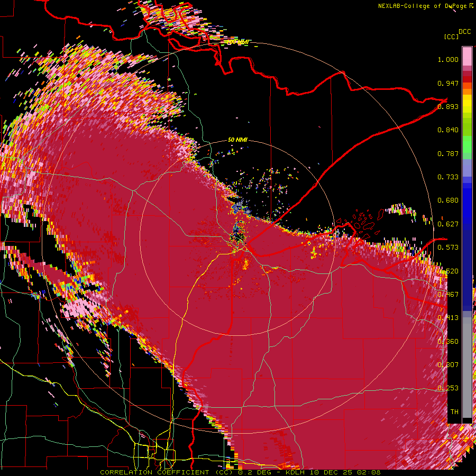Click the 0.947 scale value
This screenshot has width=476, height=476.
coord(448,83)
